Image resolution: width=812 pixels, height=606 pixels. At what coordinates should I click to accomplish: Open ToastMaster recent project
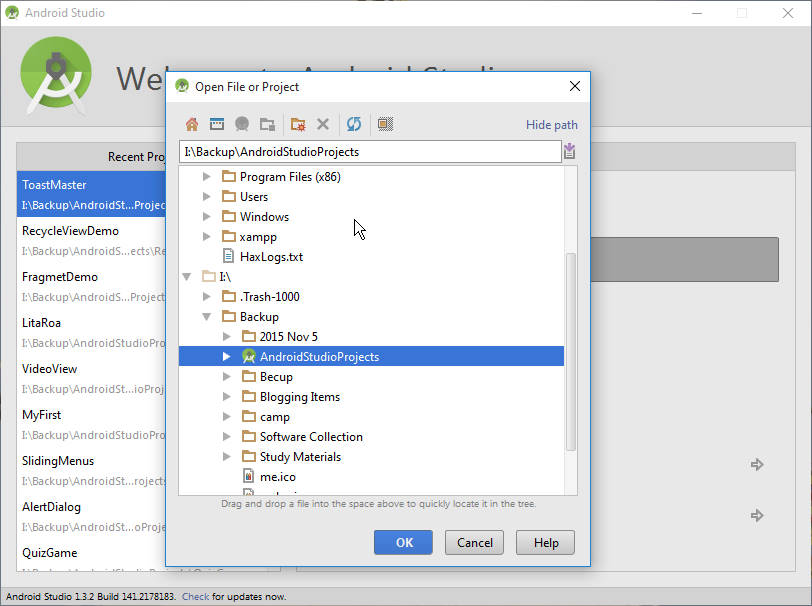[x=91, y=194]
